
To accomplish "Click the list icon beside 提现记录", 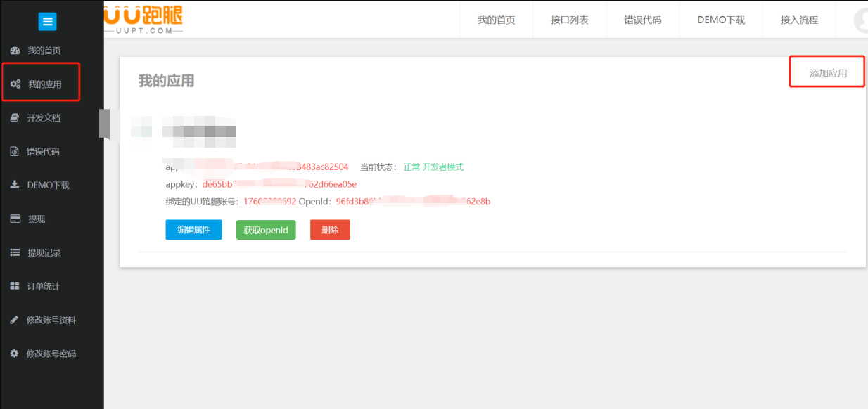I will (15, 252).
